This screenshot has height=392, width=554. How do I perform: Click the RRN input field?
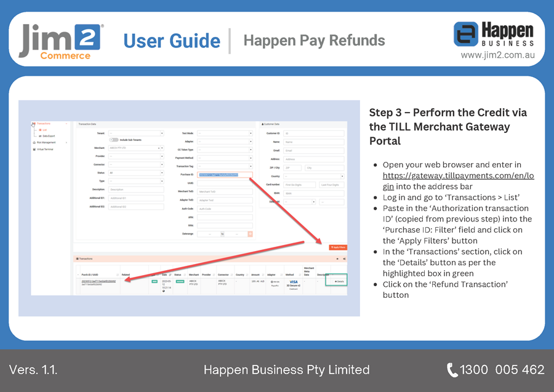pos(225,225)
